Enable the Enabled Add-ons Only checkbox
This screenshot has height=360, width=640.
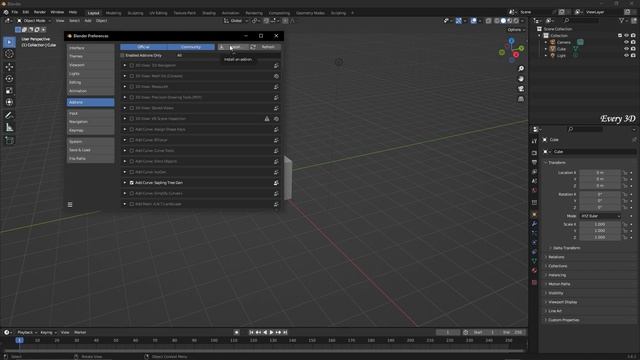pyautogui.click(x=122, y=55)
